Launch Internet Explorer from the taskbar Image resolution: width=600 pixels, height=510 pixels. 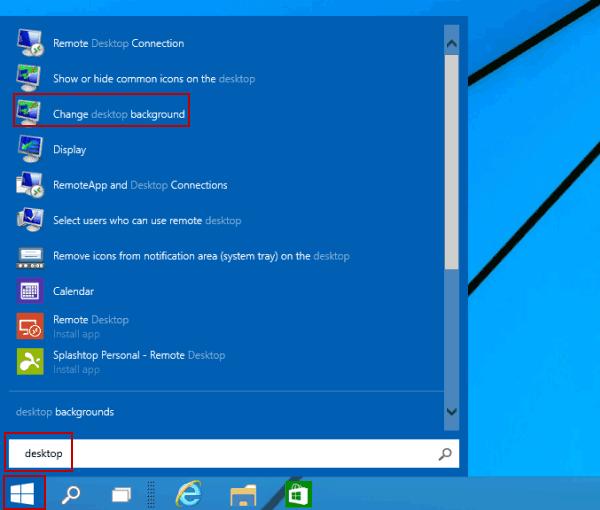coord(188,493)
